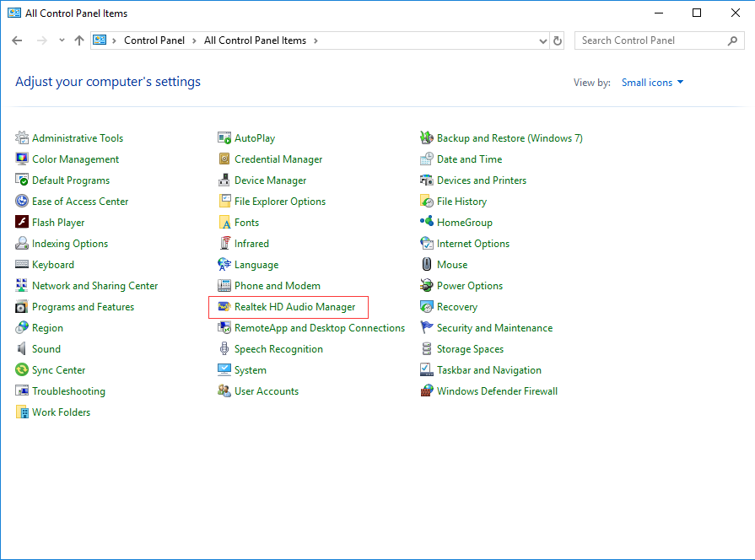755x560 pixels.
Task: Open the recent locations dropdown arrow
Action: (62, 40)
